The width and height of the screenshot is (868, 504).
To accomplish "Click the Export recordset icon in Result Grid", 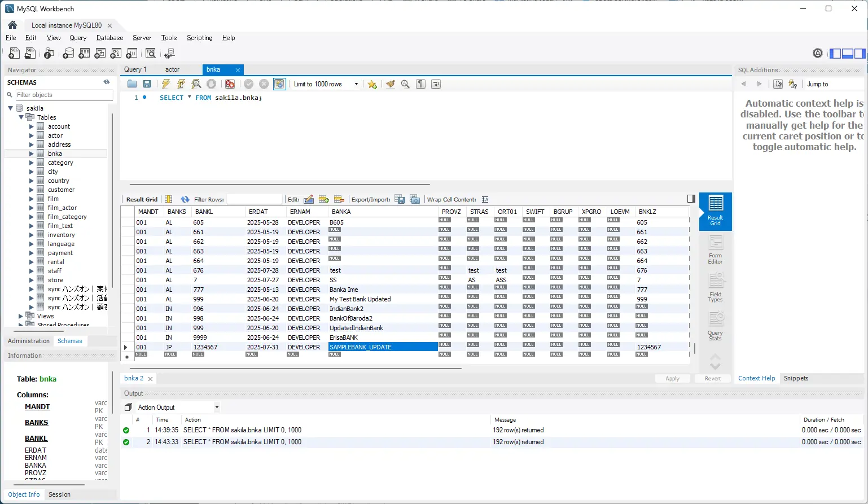I will [x=399, y=199].
